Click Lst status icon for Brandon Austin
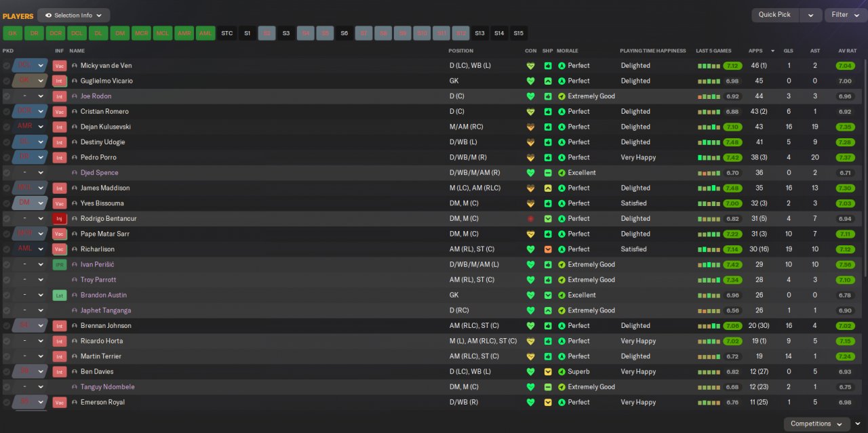The height and width of the screenshot is (433, 868). 60,295
